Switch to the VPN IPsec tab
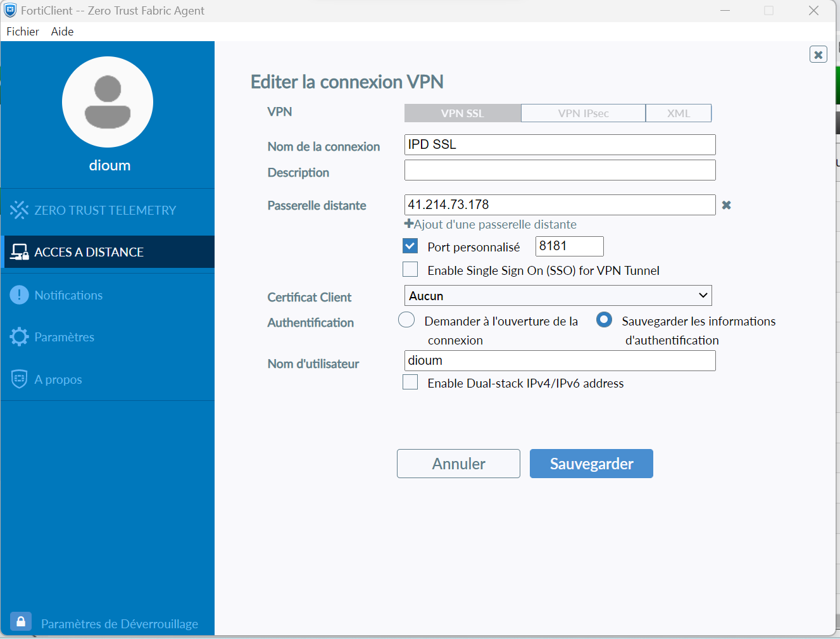 coord(583,113)
